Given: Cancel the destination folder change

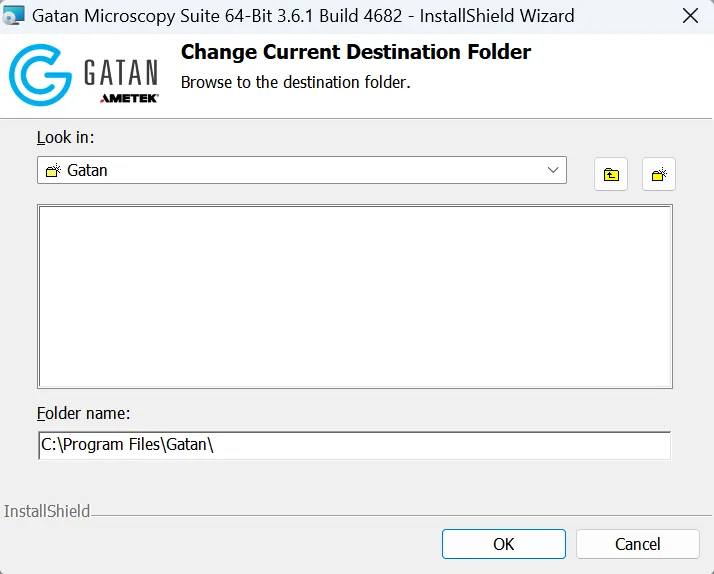Looking at the screenshot, I should (637, 544).
